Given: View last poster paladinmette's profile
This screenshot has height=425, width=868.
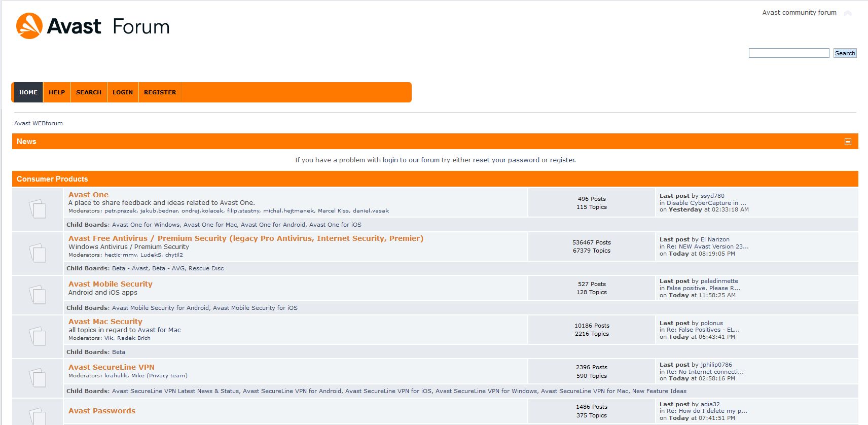Looking at the screenshot, I should tap(719, 281).
